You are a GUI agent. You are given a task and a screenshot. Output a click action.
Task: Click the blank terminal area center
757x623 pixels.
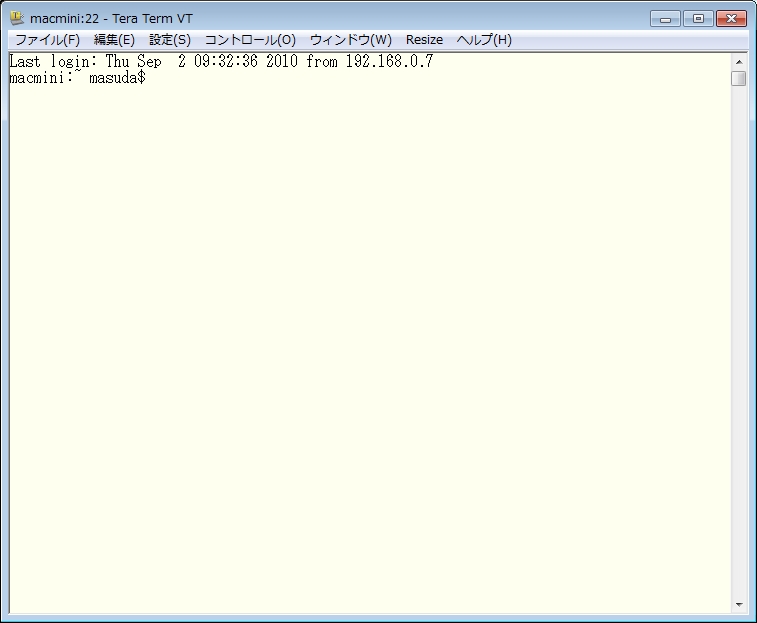[x=370, y=340]
